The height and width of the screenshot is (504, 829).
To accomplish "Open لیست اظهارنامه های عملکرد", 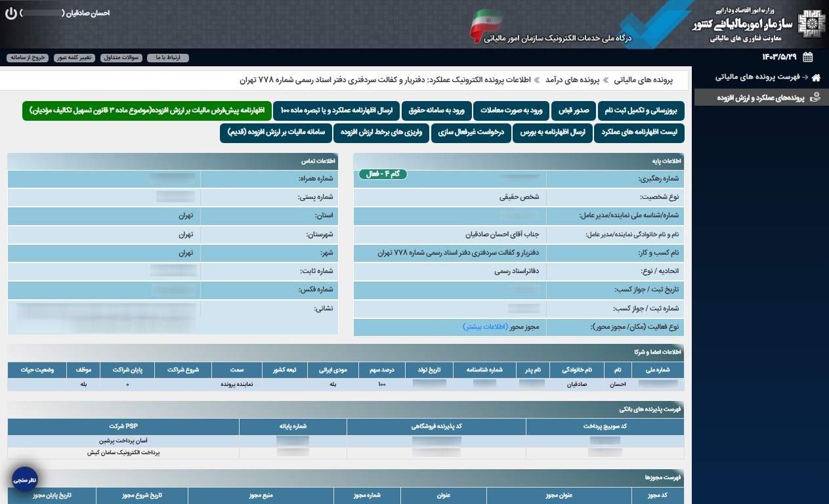I will point(639,133).
